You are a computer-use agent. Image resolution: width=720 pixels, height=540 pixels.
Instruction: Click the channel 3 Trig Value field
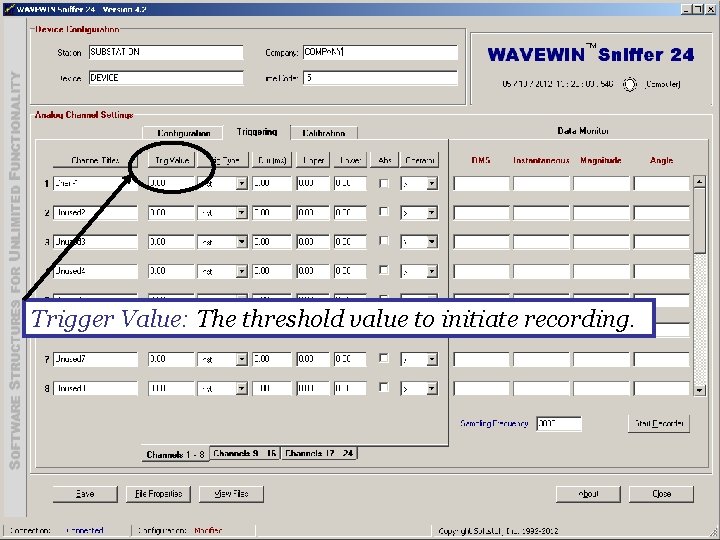coord(171,242)
